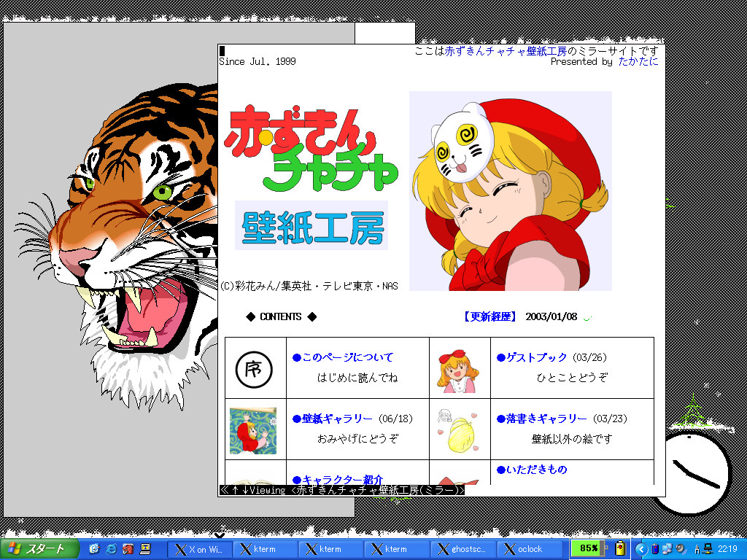This screenshot has width=747, height=560.
Task: Click the red-ribbon girl guestbook icon
Action: tap(458, 371)
